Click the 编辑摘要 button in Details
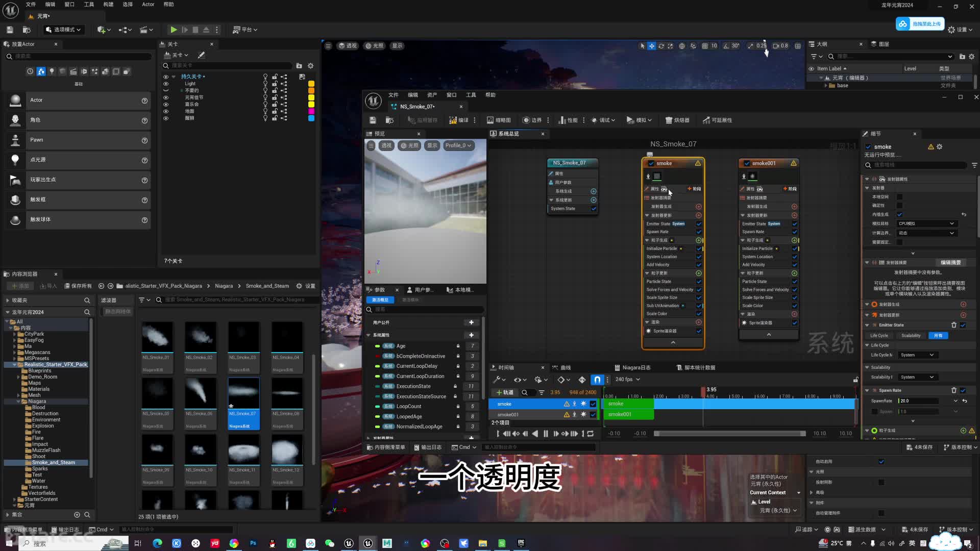 click(x=950, y=263)
